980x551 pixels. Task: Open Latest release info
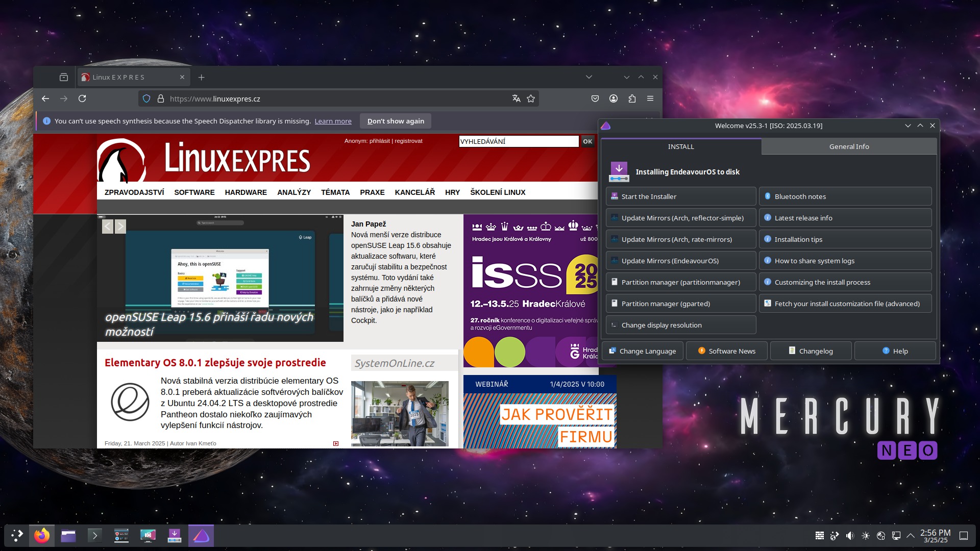845,218
